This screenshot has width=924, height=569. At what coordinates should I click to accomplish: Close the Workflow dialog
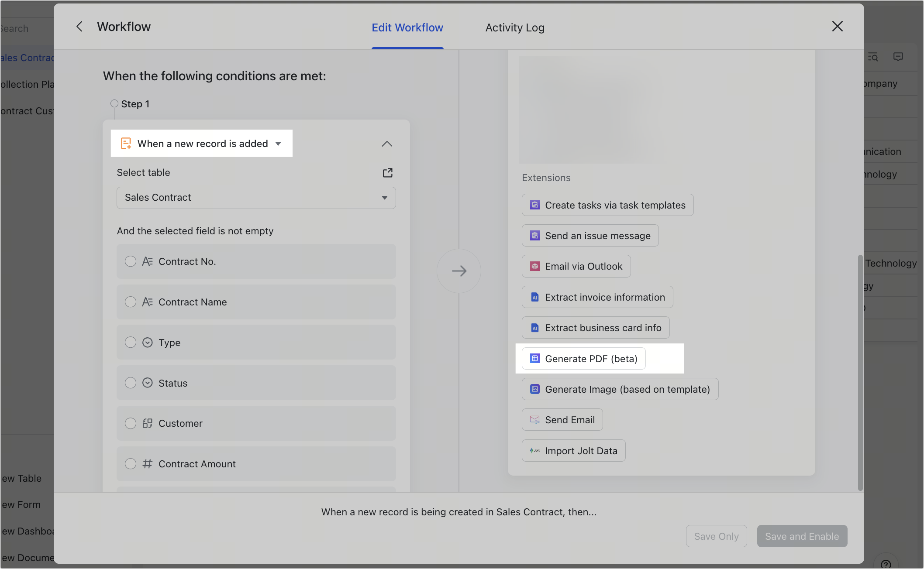(837, 26)
